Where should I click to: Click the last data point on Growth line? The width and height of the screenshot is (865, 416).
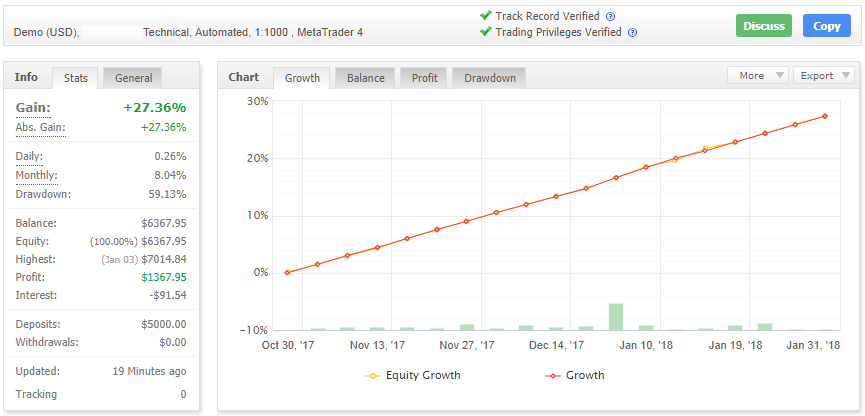pyautogui.click(x=825, y=116)
